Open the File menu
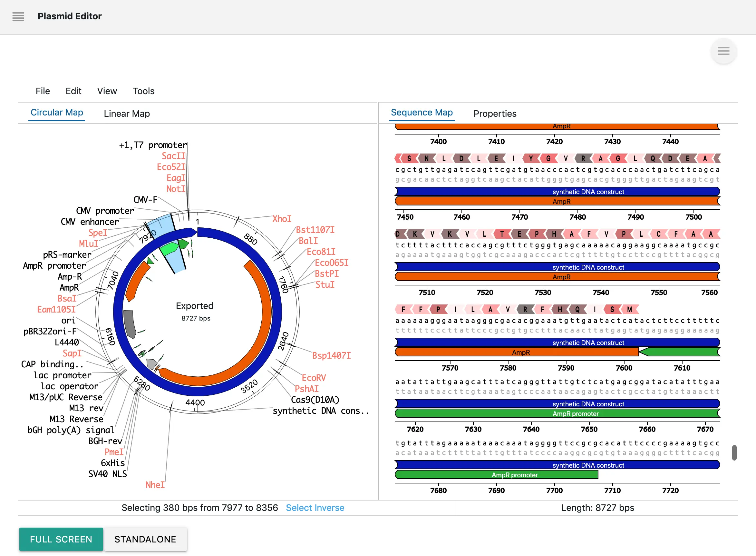The width and height of the screenshot is (756, 556). tap(43, 91)
